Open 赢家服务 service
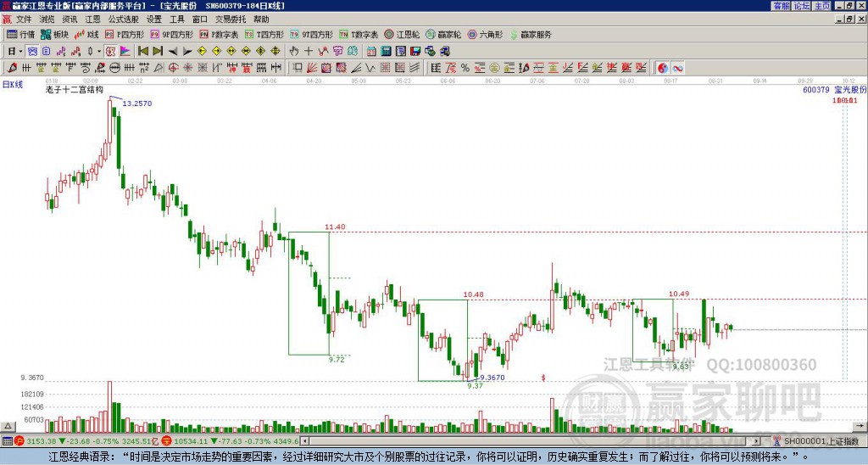The width and height of the screenshot is (868, 465). click(531, 34)
